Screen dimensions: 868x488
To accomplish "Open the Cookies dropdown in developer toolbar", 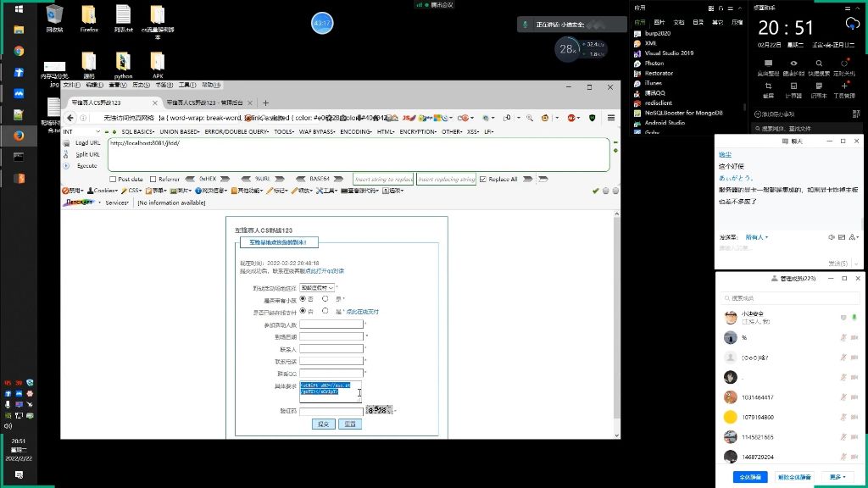I will pos(103,191).
